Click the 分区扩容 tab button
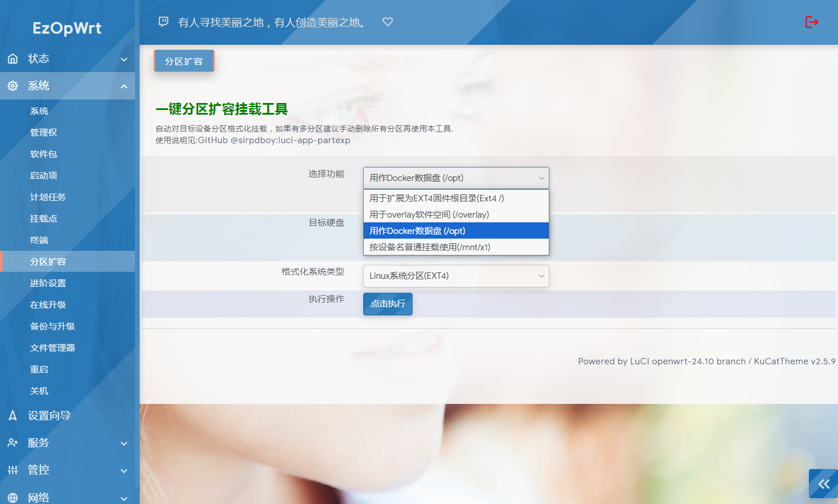The width and height of the screenshot is (838, 504). tap(184, 61)
